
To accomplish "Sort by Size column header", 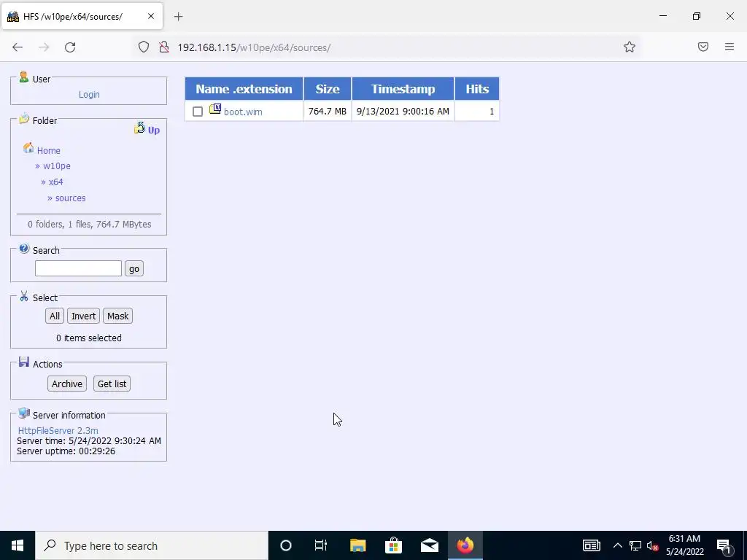I will coord(328,89).
